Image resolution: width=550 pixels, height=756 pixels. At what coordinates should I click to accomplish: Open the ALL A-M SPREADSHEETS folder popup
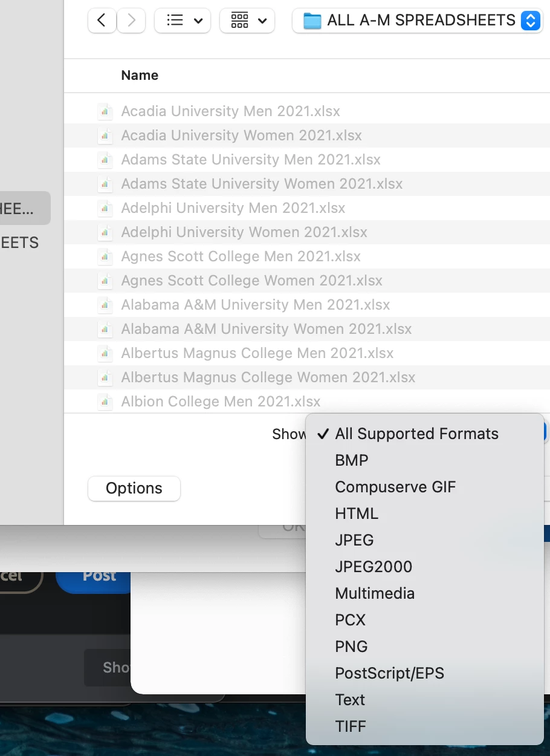point(418,21)
